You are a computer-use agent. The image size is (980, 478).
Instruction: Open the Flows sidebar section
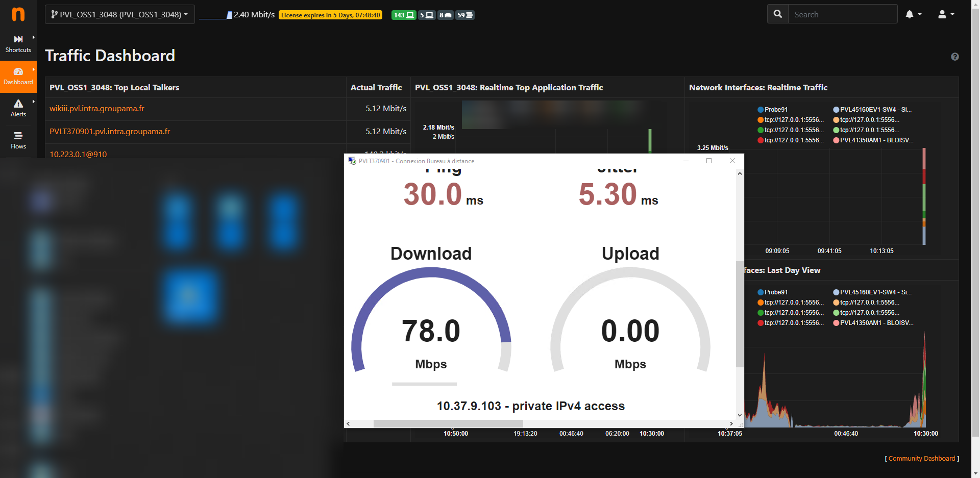[x=18, y=140]
